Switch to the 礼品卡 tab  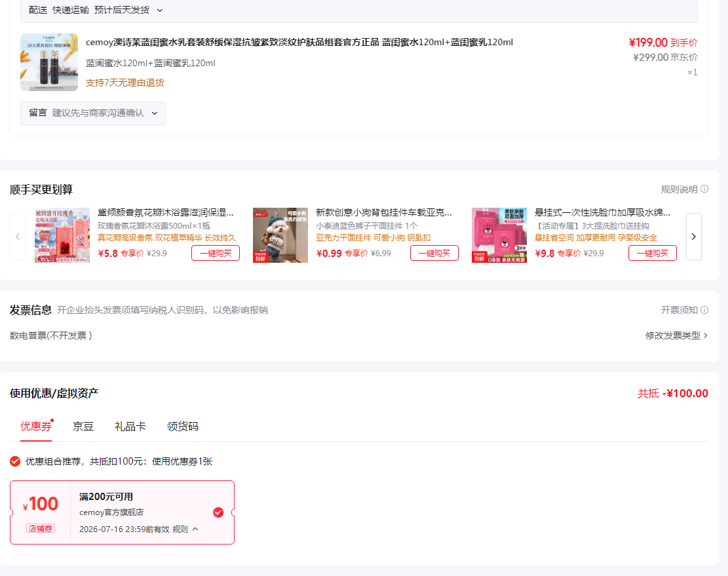(130, 427)
